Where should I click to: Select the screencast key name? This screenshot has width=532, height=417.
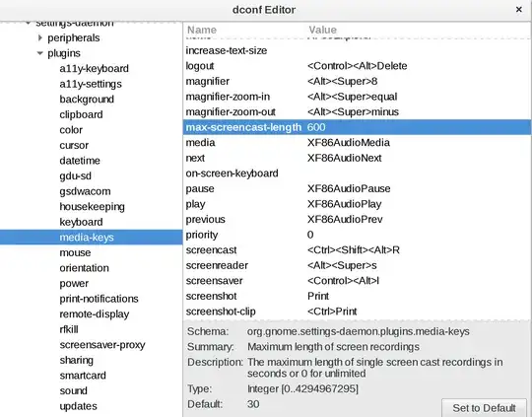pos(211,250)
